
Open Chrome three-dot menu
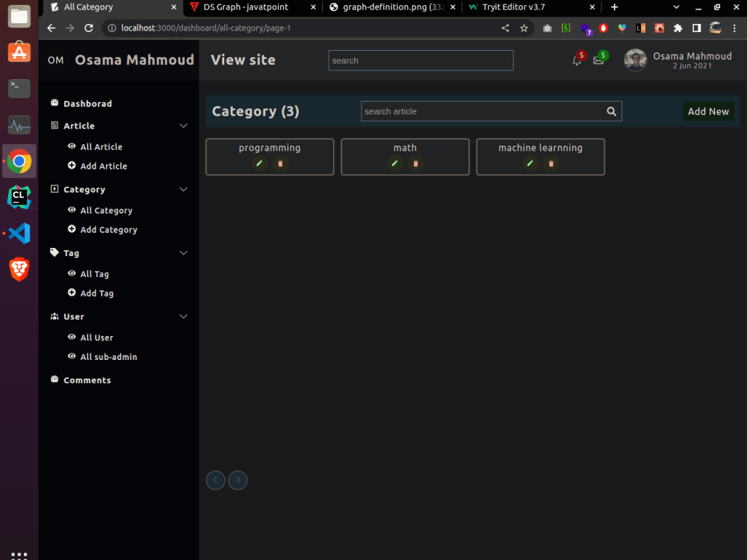(734, 28)
